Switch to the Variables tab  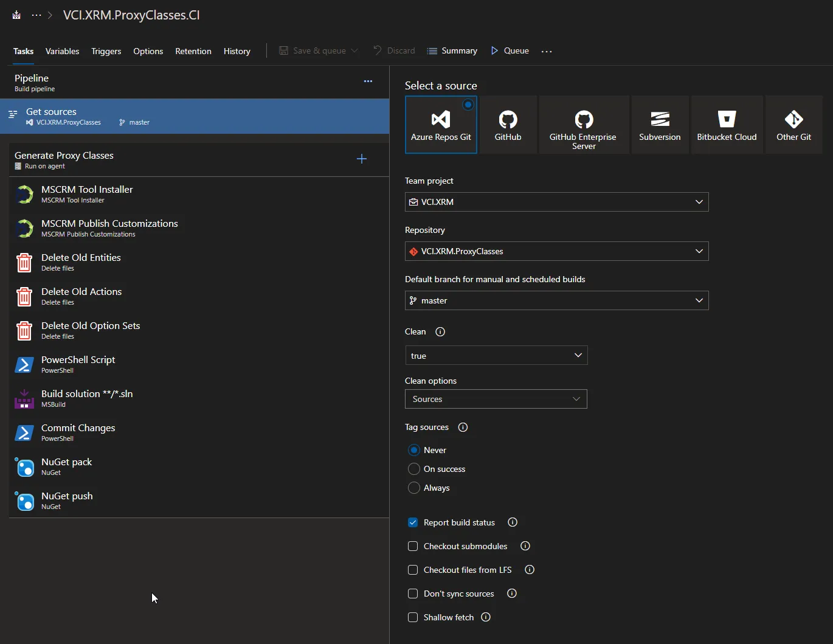pyautogui.click(x=62, y=51)
